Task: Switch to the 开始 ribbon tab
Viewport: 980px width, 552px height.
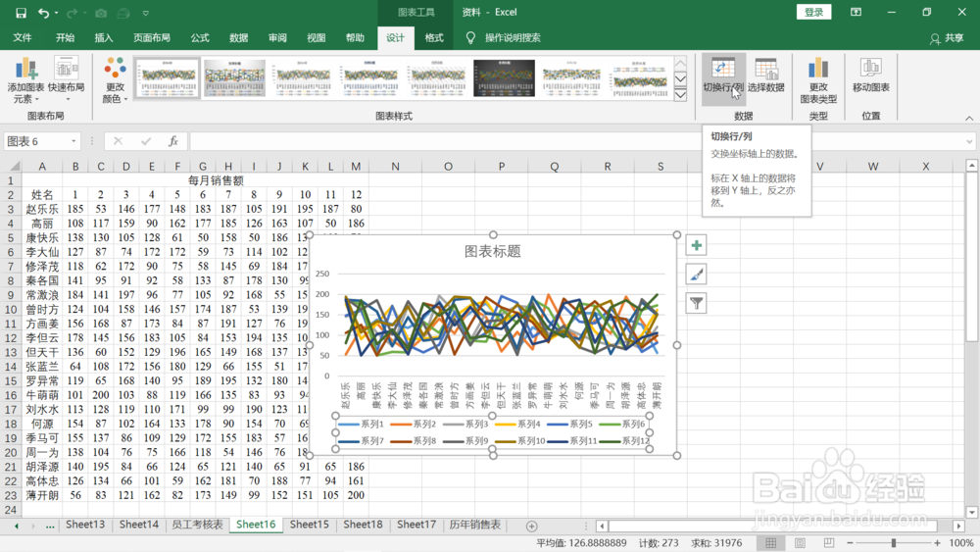Action: [65, 37]
